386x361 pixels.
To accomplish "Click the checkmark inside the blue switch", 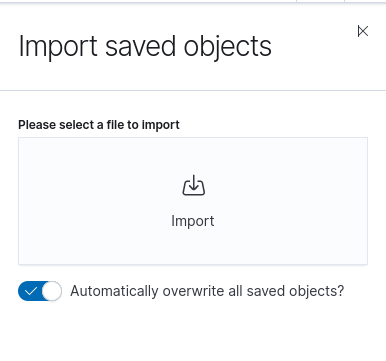I will point(31,291).
